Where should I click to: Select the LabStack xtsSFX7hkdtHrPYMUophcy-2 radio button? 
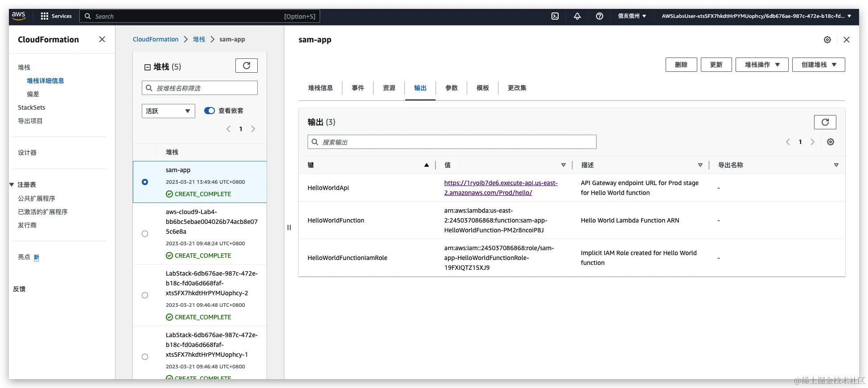145,295
